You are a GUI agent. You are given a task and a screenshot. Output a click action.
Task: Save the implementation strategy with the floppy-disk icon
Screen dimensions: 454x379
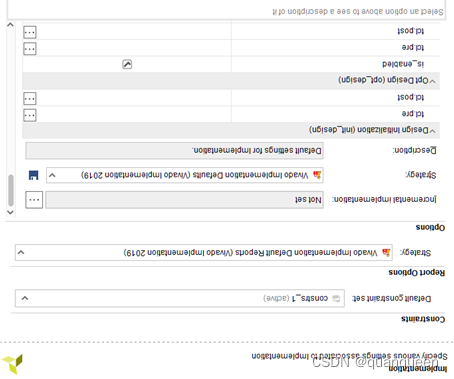[33, 175]
